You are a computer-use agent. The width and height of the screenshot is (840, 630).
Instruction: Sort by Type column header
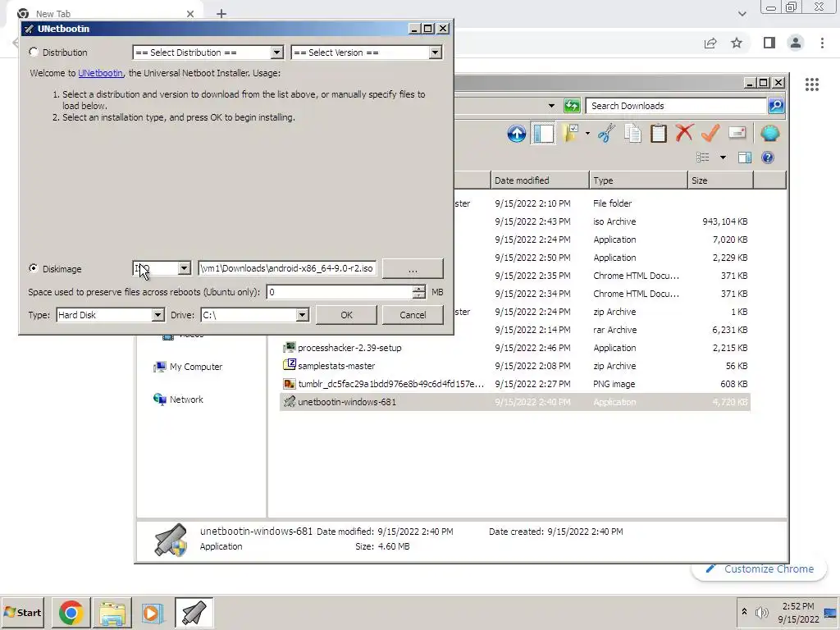coord(638,180)
